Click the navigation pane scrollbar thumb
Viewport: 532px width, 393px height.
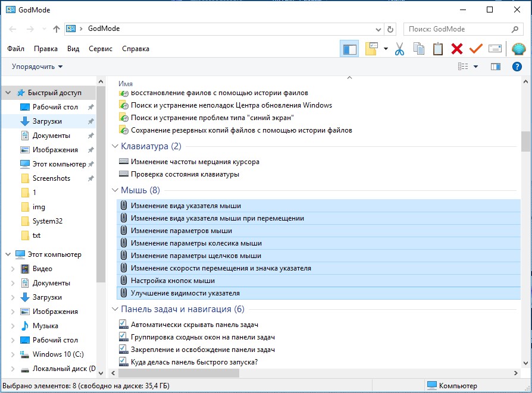coord(101,185)
